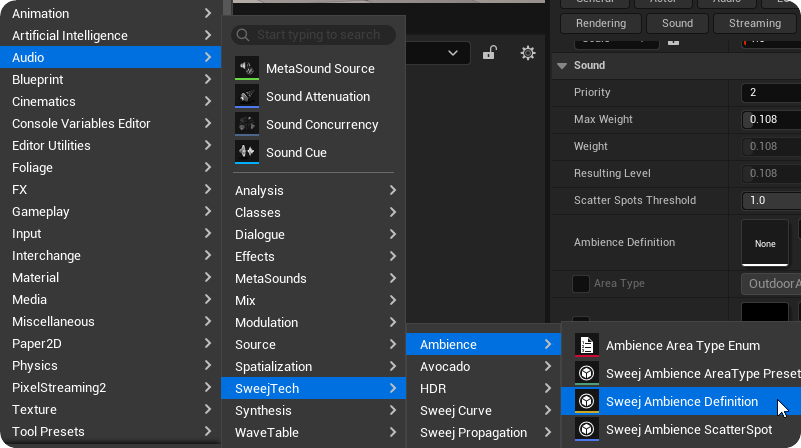Open the Texture submenu
The image size is (801, 448).
click(x=110, y=409)
